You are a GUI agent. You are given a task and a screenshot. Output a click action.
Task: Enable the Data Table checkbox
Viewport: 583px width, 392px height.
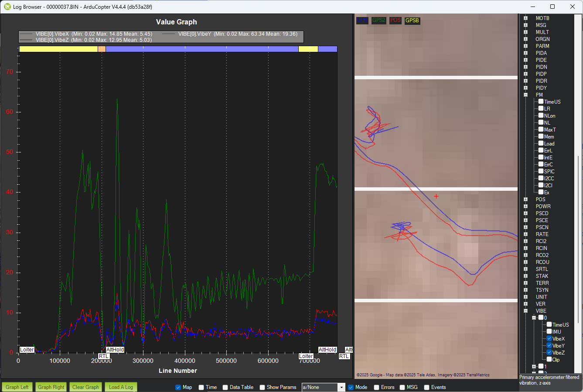[x=225, y=387]
